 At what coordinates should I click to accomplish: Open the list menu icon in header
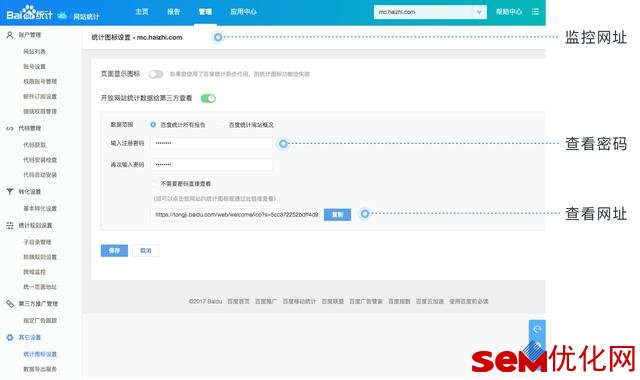(536, 12)
